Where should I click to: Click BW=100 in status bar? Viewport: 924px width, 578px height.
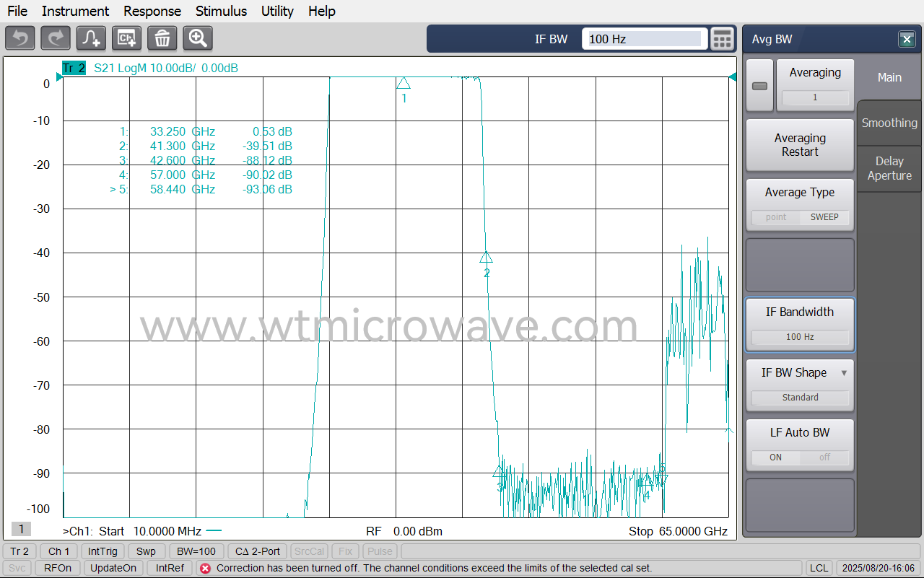coord(197,551)
